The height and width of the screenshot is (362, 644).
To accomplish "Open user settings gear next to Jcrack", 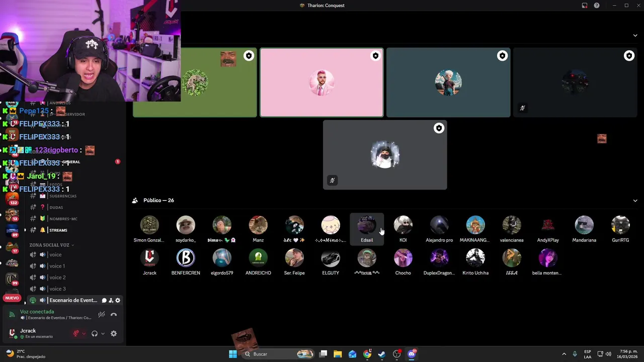I will point(114,333).
